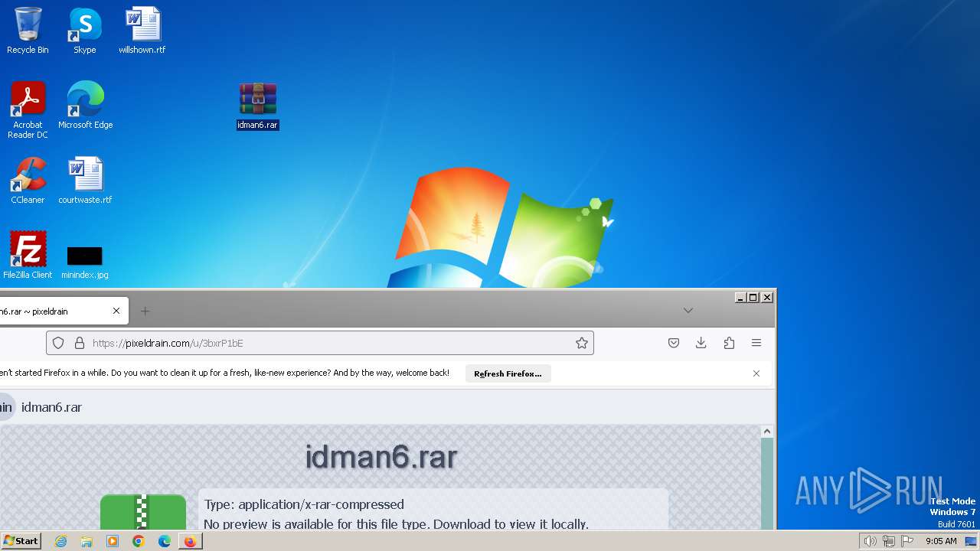Open a new Firefox tab

(145, 311)
